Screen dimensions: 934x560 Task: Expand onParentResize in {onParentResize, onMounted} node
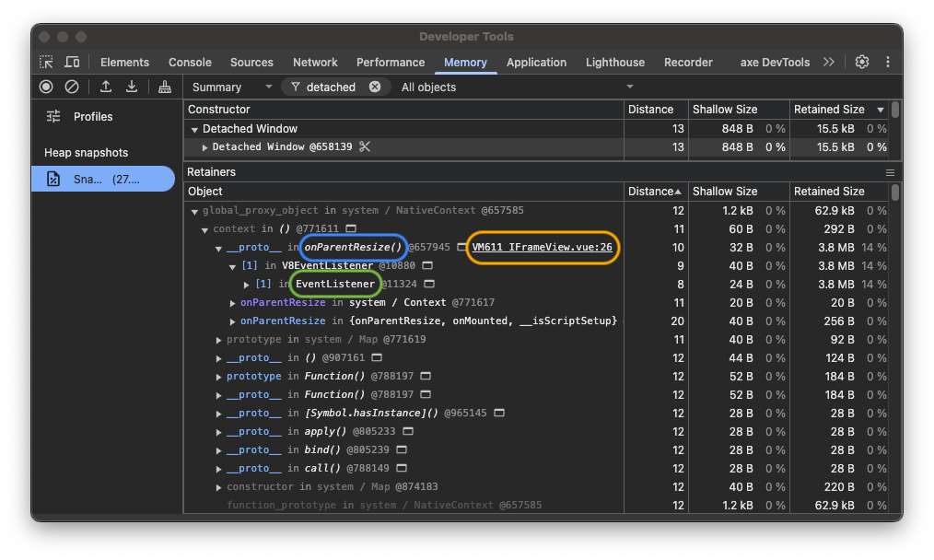[x=232, y=321]
